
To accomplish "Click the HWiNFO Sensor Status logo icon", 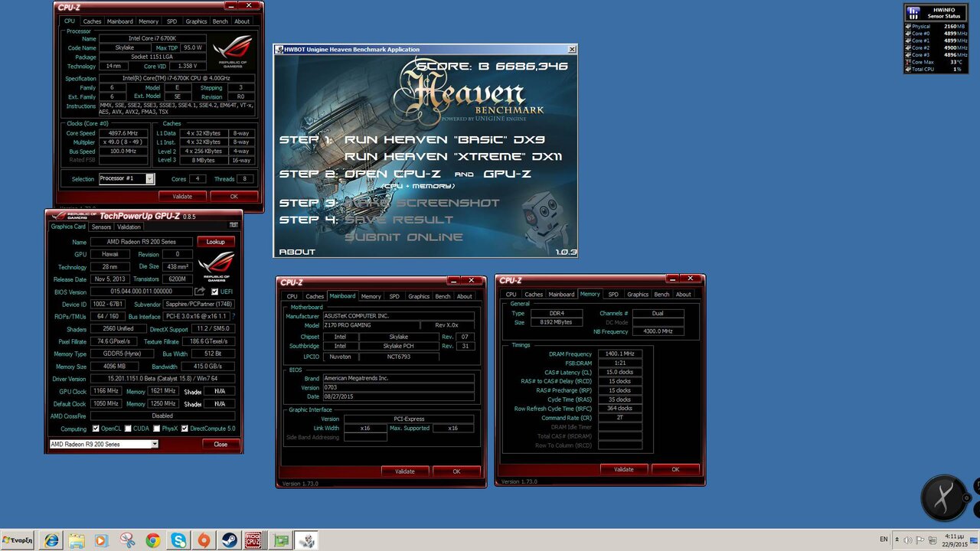I will [913, 12].
